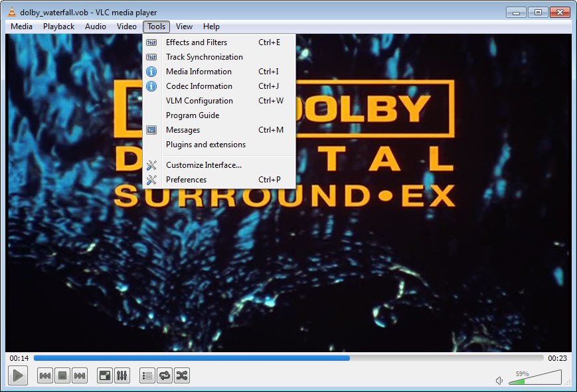Skip to next media in playlist

[80, 376]
